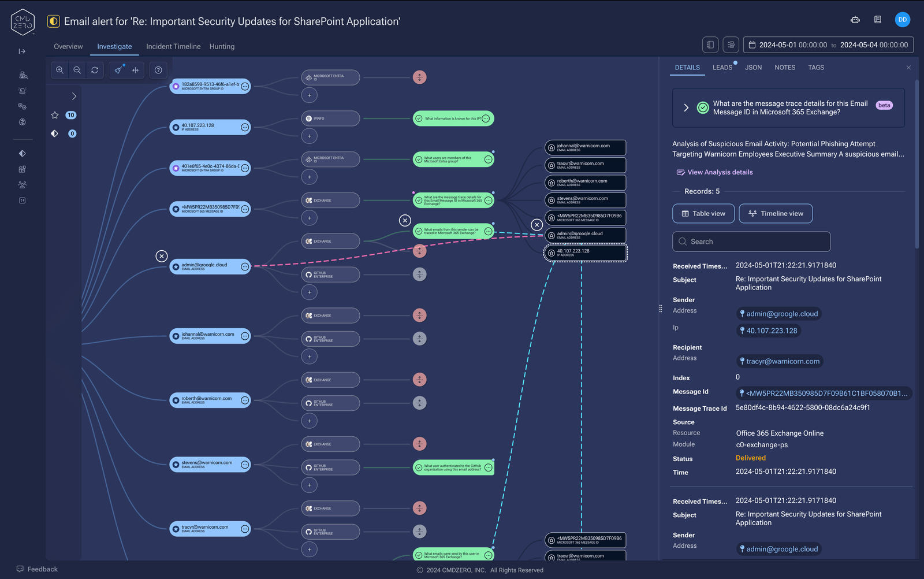Open the alerts siren sidebar icon
Image resolution: width=924 pixels, height=579 pixels.
pos(23,91)
